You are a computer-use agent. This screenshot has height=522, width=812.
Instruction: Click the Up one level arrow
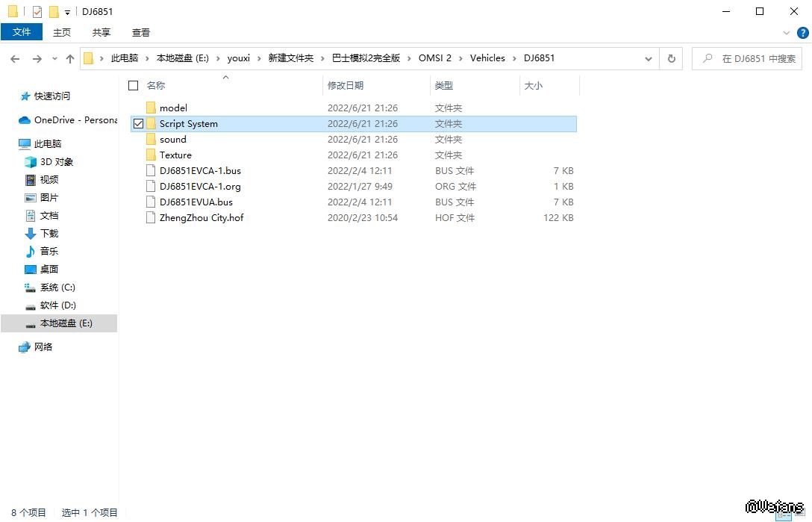coord(70,58)
